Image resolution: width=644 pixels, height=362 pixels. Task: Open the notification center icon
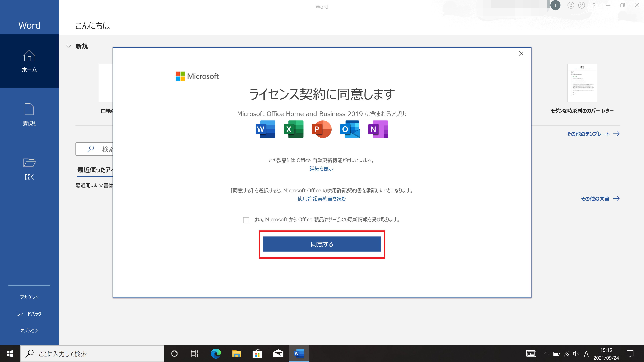[x=630, y=354]
